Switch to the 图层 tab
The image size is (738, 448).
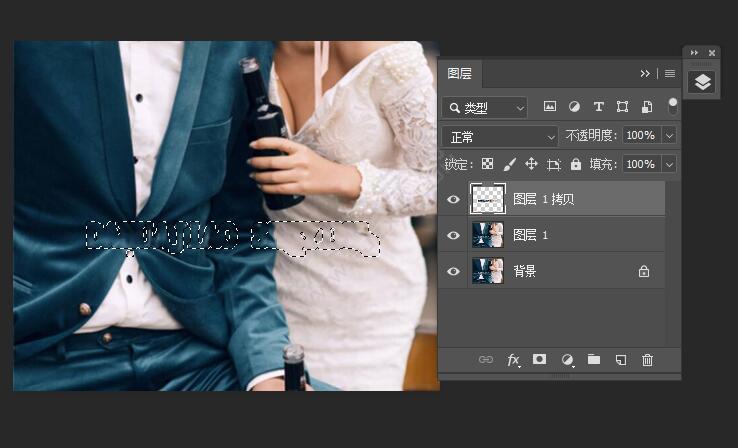(x=459, y=73)
